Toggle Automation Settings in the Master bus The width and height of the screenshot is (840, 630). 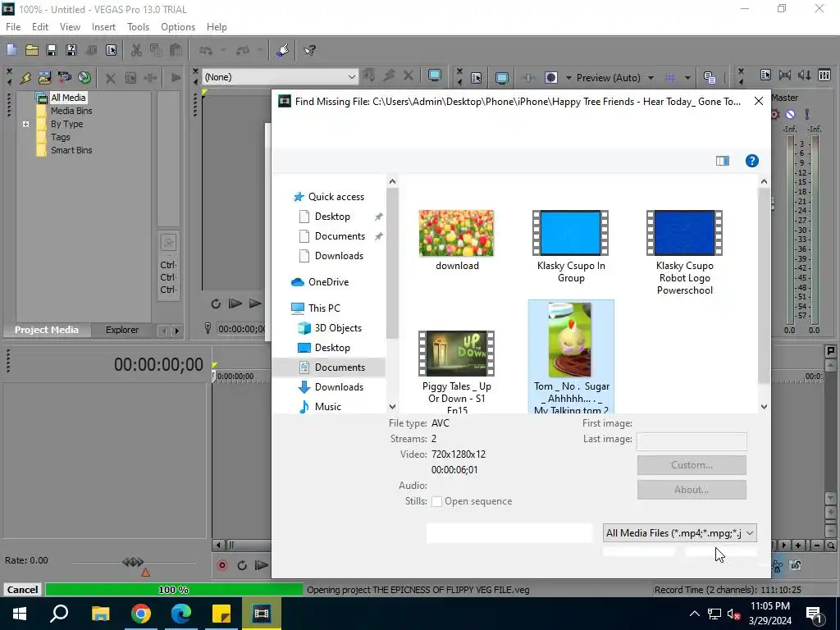coord(774,114)
